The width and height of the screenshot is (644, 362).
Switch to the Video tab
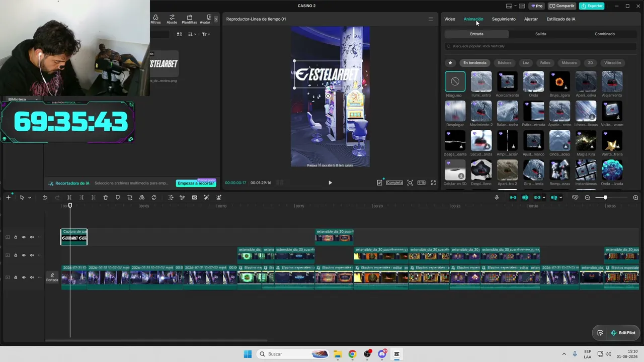[x=450, y=19]
